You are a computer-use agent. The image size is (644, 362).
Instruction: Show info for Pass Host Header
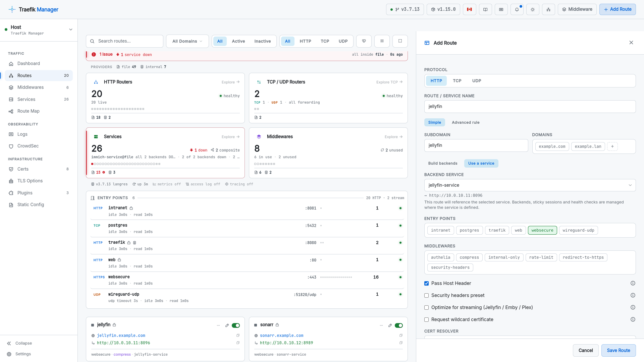(633, 283)
